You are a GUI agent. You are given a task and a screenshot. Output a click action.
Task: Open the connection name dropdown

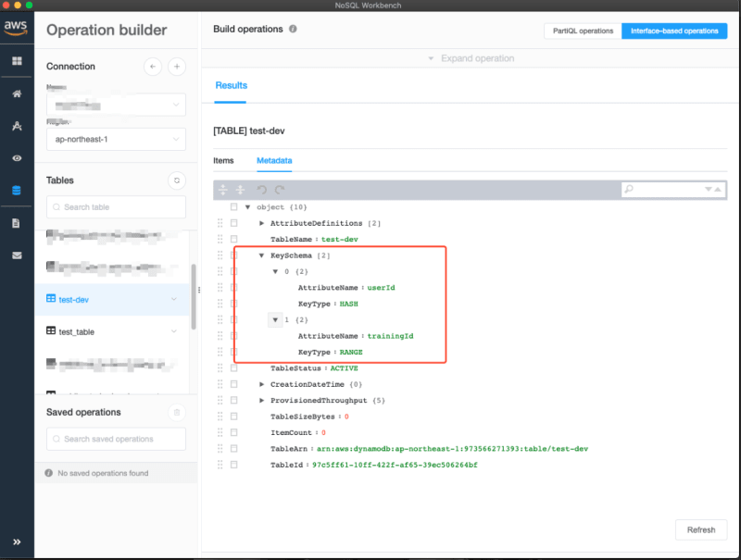(116, 105)
